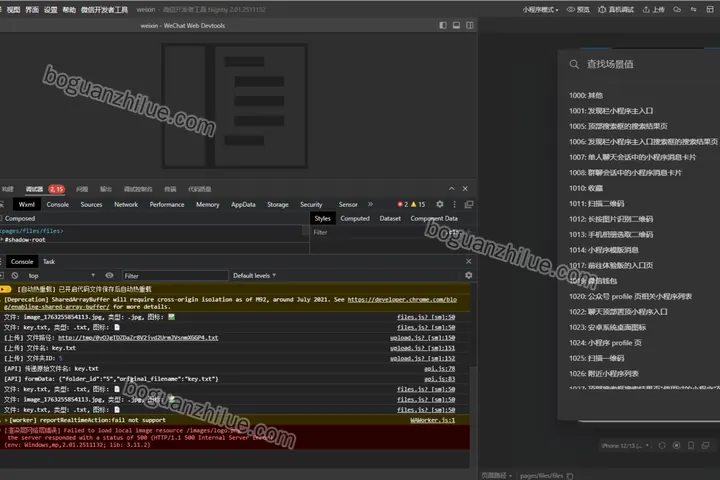Switch to the 调试器 debugger tab
Image resolution: width=720 pixels, height=480 pixels.
coord(34,189)
